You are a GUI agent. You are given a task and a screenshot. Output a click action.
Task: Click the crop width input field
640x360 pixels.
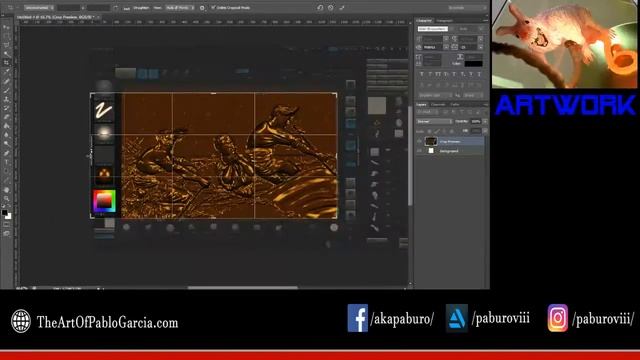[68, 8]
